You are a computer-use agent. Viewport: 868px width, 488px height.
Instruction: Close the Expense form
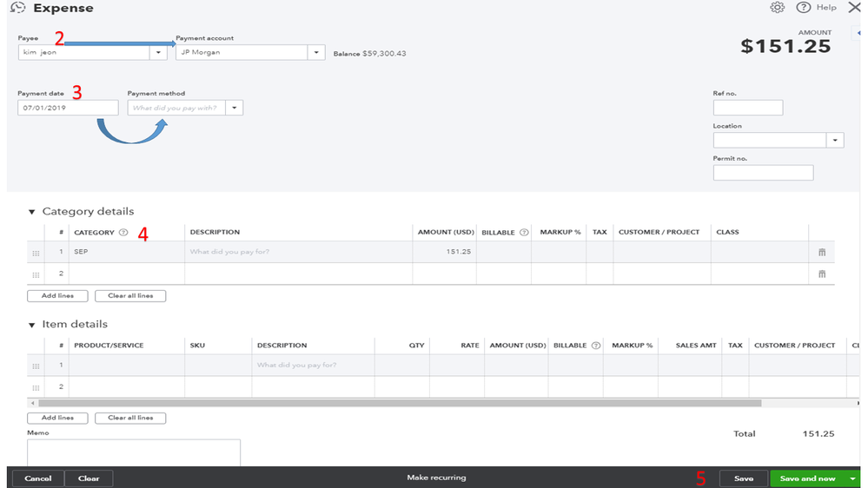(x=854, y=7)
